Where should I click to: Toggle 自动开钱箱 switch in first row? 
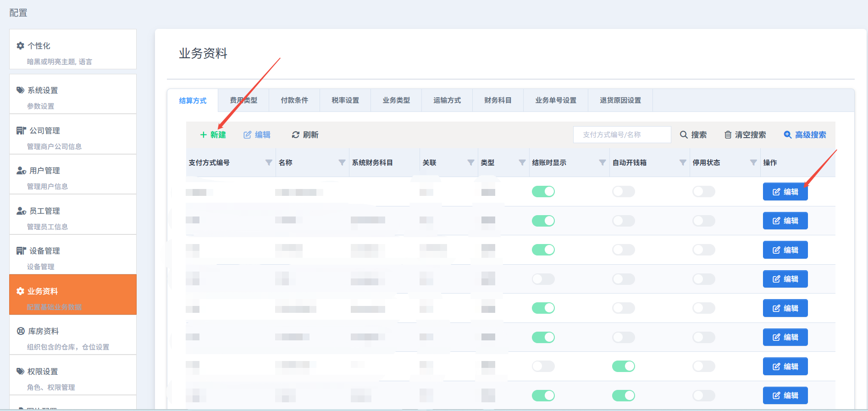[x=624, y=192]
